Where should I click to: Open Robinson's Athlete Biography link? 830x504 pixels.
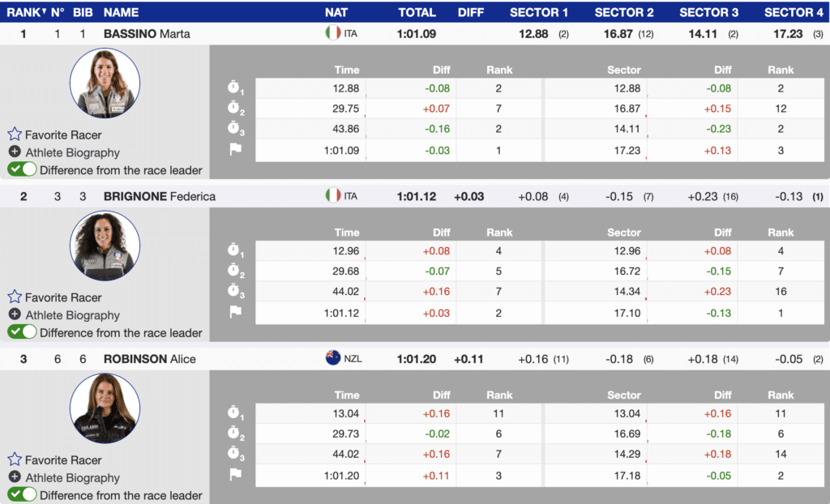[x=72, y=477]
